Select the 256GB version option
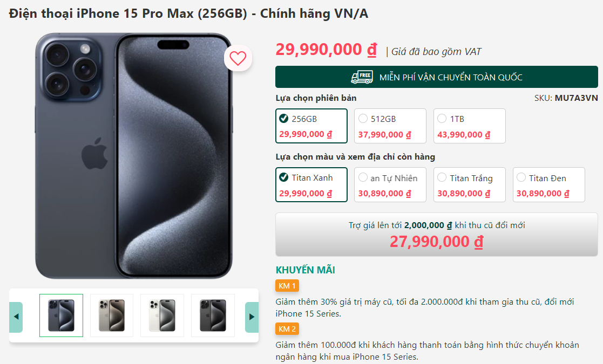Image resolution: width=603 pixels, height=364 pixels. (311, 126)
